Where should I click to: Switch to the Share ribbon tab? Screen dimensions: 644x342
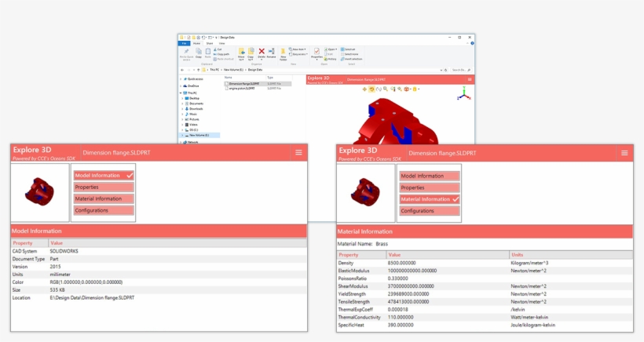(x=210, y=43)
